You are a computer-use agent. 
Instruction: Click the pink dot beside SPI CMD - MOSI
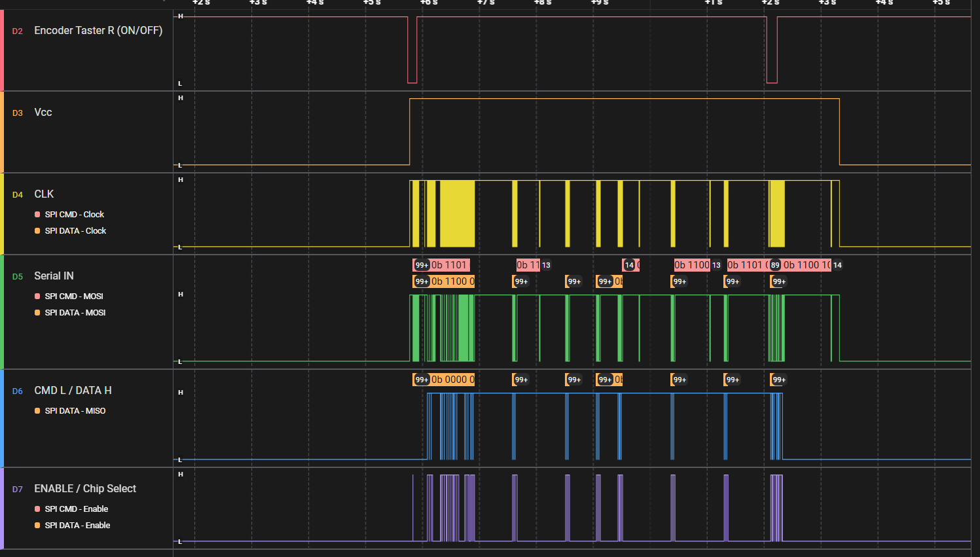37,296
